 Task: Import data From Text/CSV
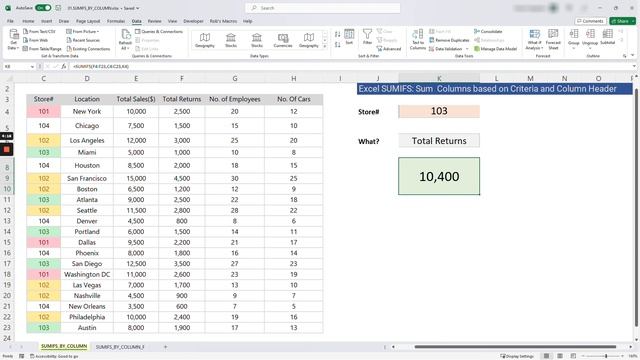[x=39, y=31]
